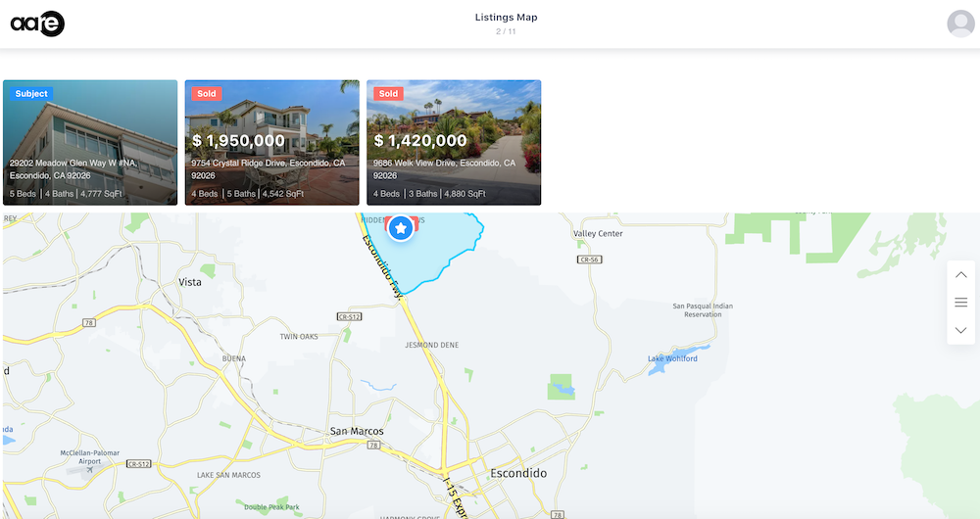Viewport: 980px width, 519px height.
Task: Open the slide list hamburger menu
Action: [x=960, y=303]
